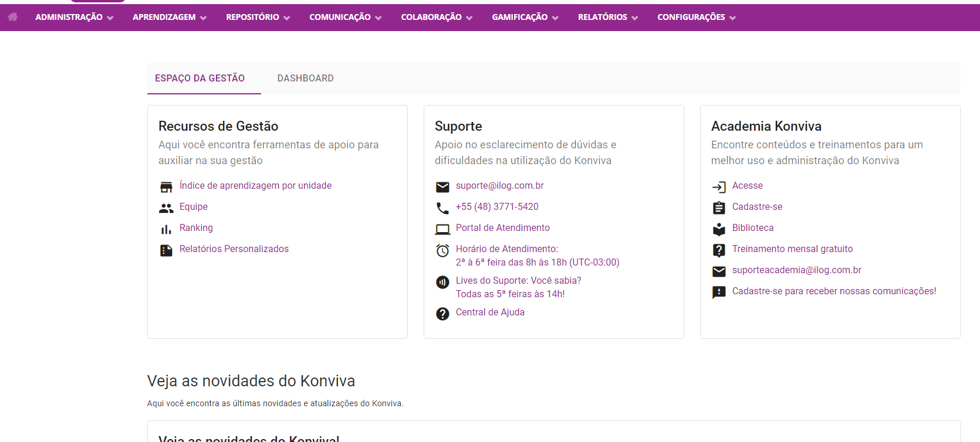Click the Academia Konviva heading
The height and width of the screenshot is (442, 980).
pyautogui.click(x=766, y=126)
